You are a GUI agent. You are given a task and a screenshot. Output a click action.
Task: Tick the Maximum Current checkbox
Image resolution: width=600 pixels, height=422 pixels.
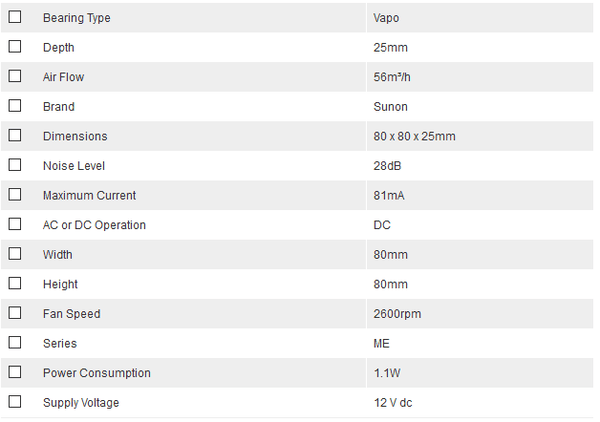pos(15,194)
